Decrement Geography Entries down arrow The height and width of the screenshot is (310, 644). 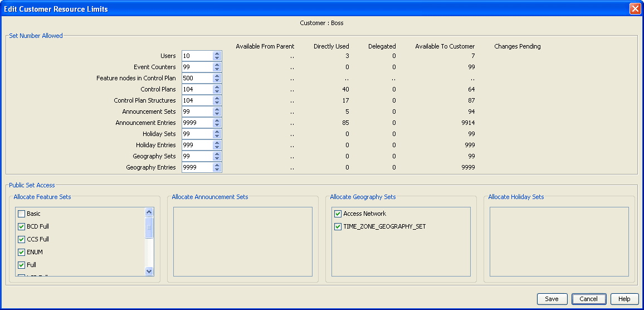click(x=217, y=169)
